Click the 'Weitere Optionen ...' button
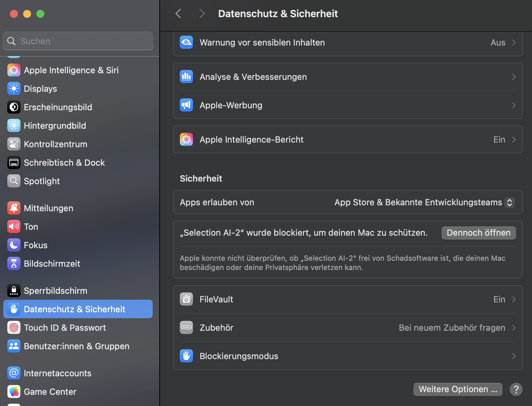This screenshot has height=406, width=532. [x=458, y=389]
